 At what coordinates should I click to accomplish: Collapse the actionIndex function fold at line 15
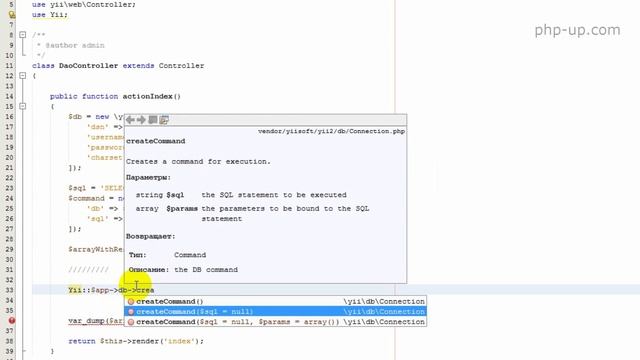tap(23, 107)
